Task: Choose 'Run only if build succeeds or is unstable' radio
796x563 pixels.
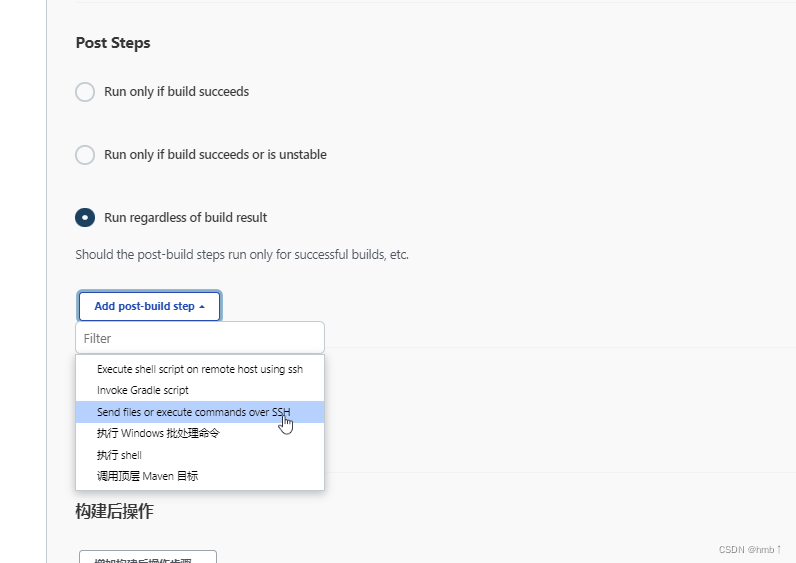Action: [85, 155]
